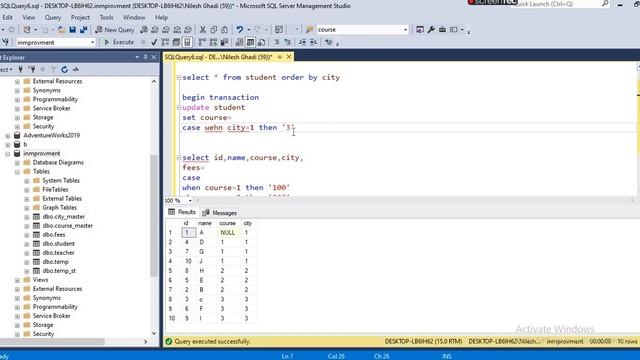Collapse the Tables folder node
Viewport: 640px width, 360px height.
[17, 172]
